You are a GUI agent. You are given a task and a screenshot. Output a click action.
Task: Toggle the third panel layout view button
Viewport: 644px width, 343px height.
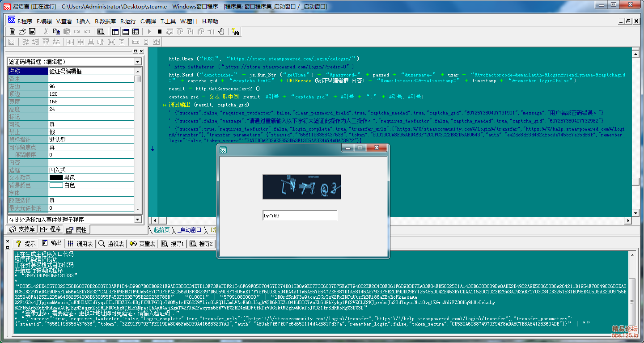[x=136, y=31]
